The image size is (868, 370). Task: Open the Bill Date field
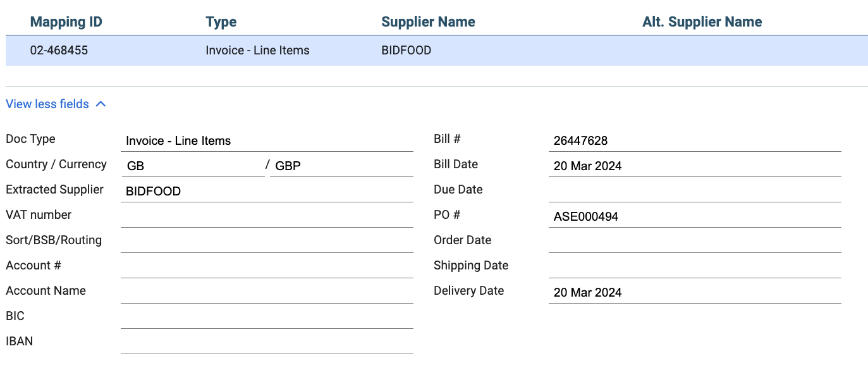click(x=695, y=166)
